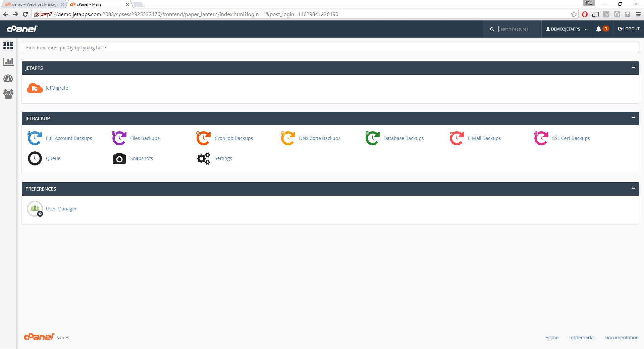The width and height of the screenshot is (644, 349).
Task: Click the LOGOUT button
Action: click(629, 29)
